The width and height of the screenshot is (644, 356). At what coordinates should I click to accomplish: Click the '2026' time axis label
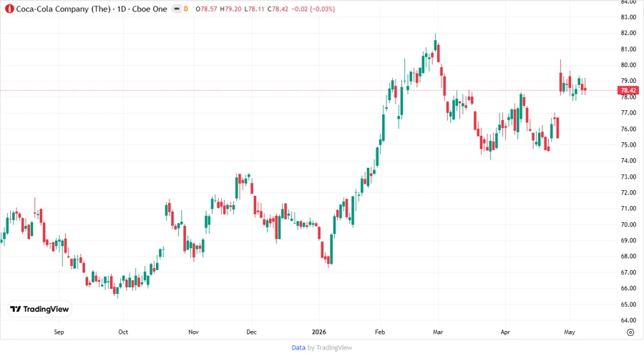pos(318,332)
